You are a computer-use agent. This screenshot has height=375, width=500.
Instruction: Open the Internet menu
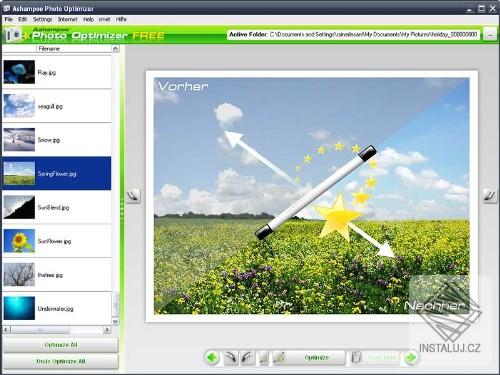[67, 19]
